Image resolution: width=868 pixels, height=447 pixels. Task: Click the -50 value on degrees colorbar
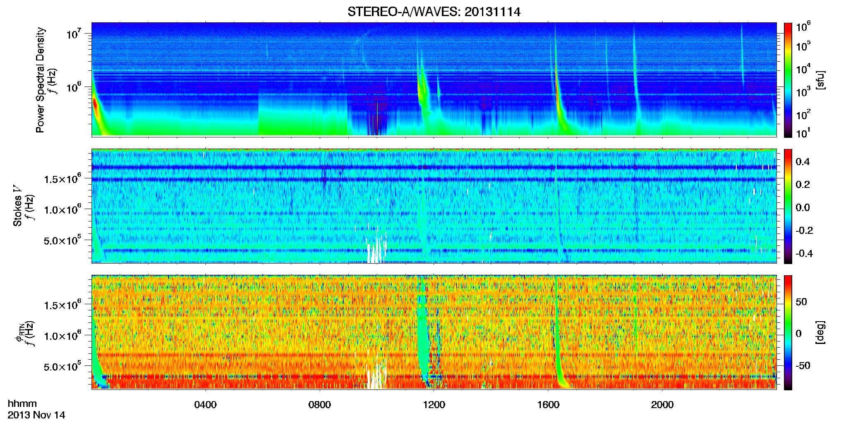803,365
